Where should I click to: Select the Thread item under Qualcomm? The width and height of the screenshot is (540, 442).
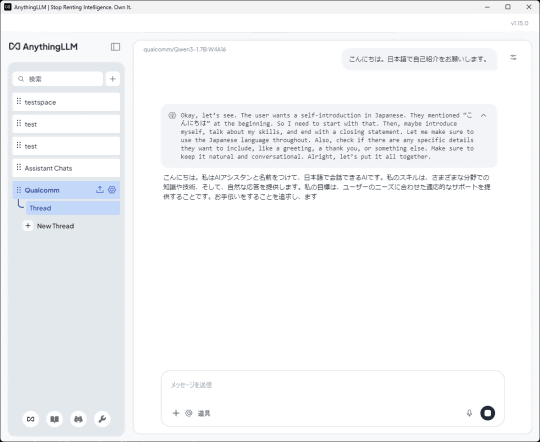(73, 208)
